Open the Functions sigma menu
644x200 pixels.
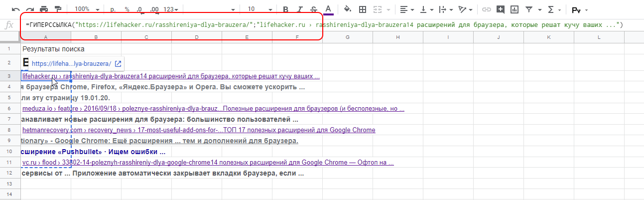(554, 9)
